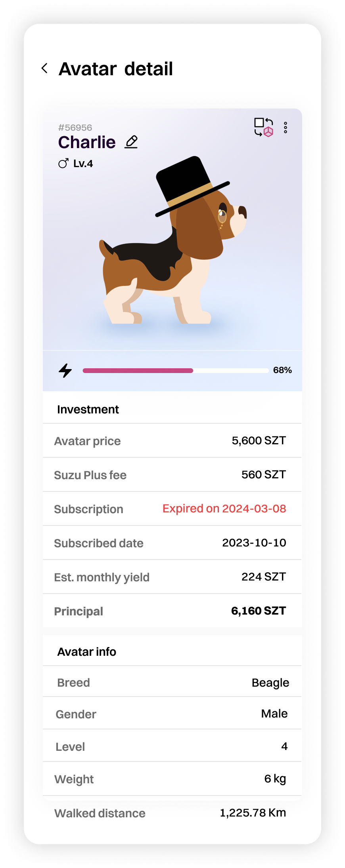Image resolution: width=345 pixels, height=868 pixels.
Task: Open the three-dot more options menu
Action: click(x=286, y=128)
